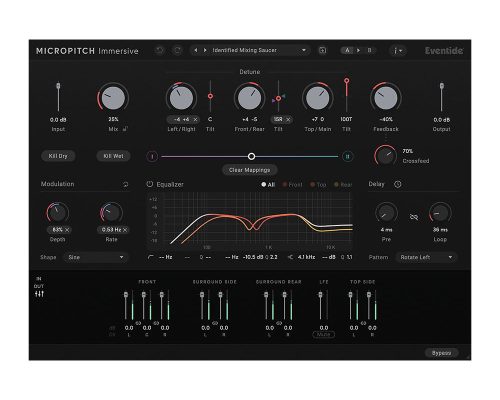Click the Delay tempo sync clock icon
This screenshot has height=400, width=500.
tap(397, 184)
